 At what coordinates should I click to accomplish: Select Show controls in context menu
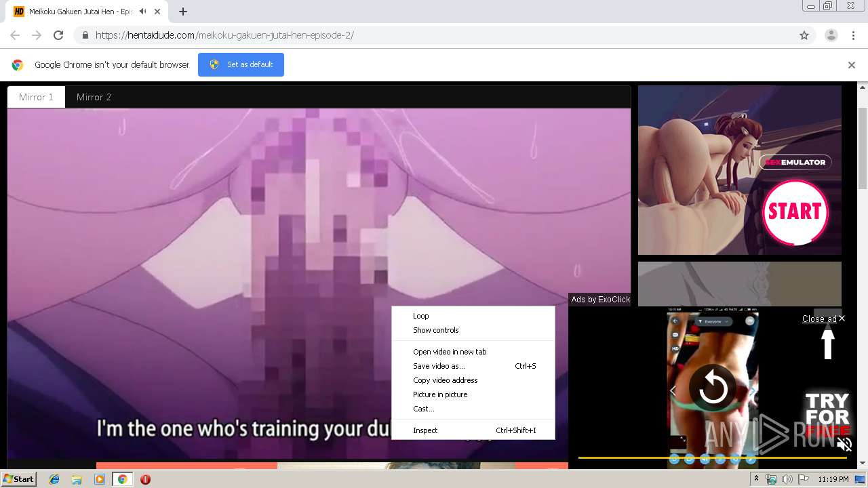(473, 330)
